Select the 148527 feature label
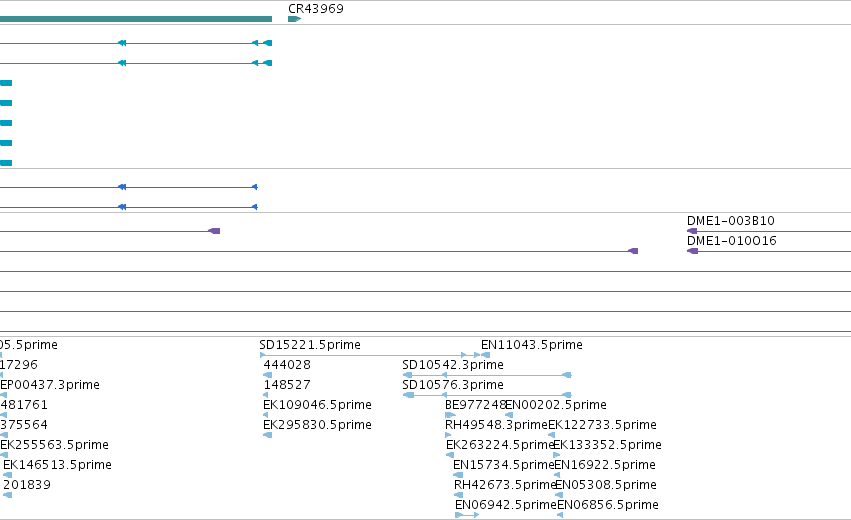 pyautogui.click(x=287, y=385)
